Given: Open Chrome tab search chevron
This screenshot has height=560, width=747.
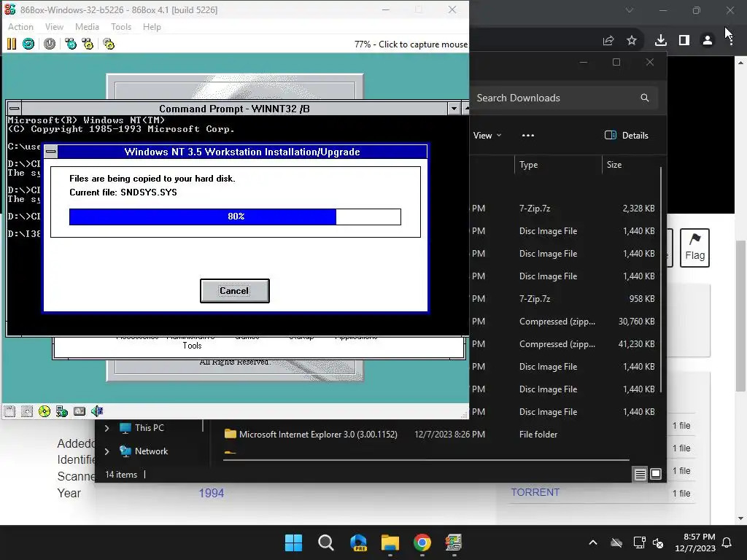Looking at the screenshot, I should coord(630,10).
